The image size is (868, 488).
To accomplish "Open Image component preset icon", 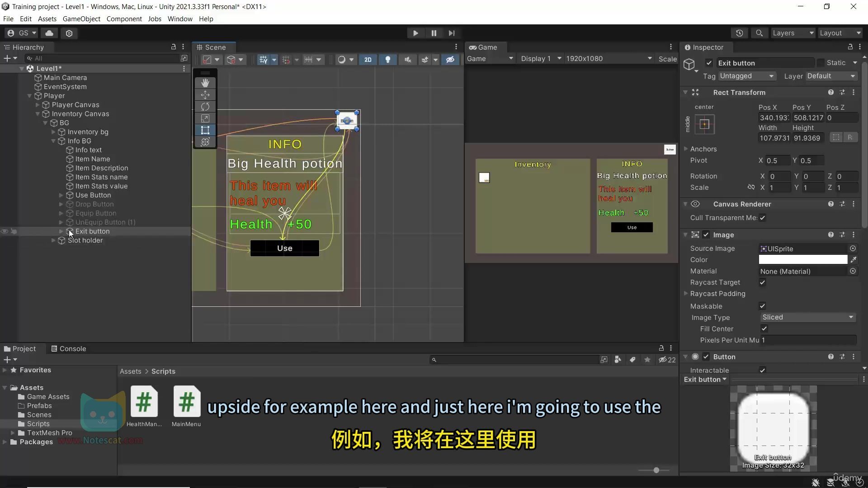I will (842, 235).
